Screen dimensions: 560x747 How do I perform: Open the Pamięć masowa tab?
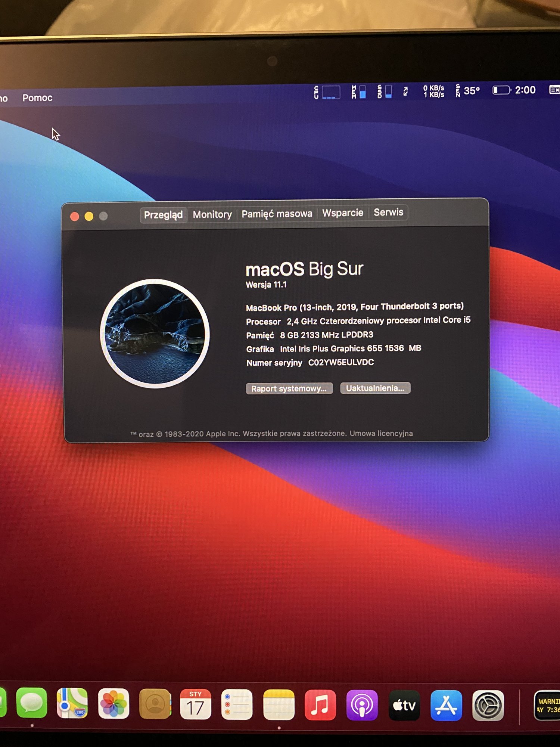pos(277,214)
